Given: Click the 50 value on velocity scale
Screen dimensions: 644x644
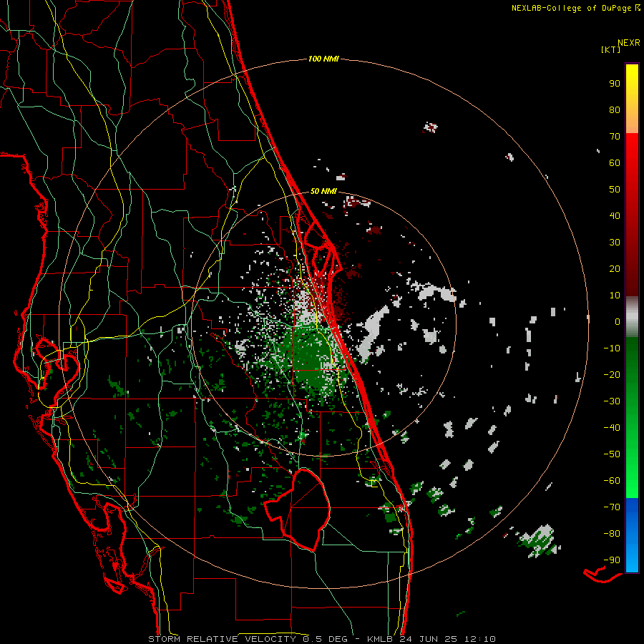Looking at the screenshot, I should (615, 190).
